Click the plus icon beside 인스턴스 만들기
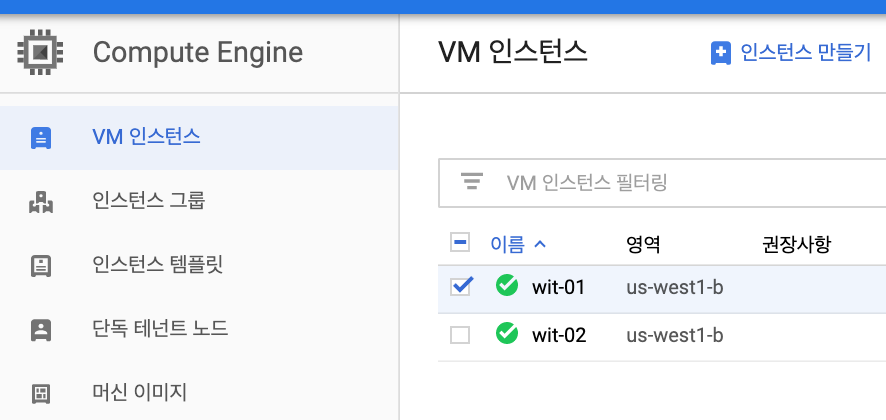 point(720,53)
